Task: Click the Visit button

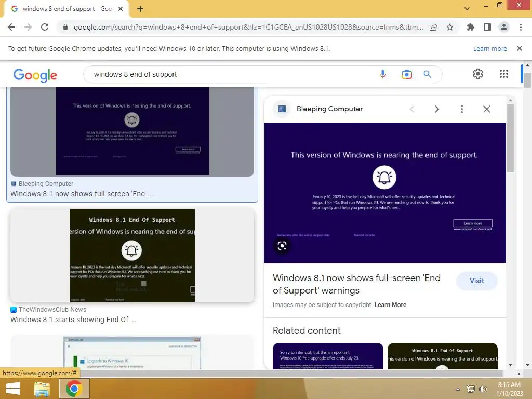Action: pos(477,281)
